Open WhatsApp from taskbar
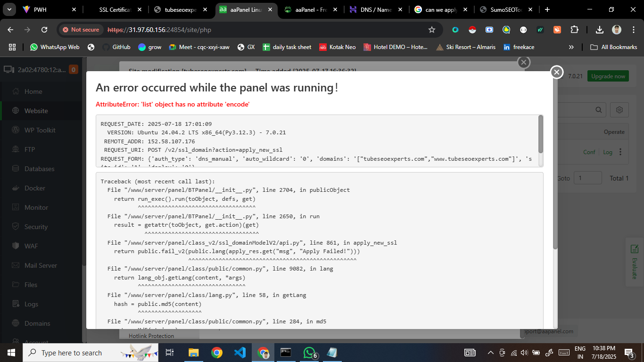The image size is (644, 362). coord(309,353)
